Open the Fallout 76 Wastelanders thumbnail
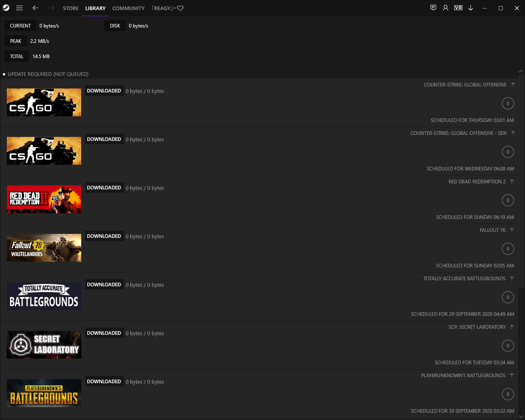Viewport: 525px width, 420px height. coord(44,248)
